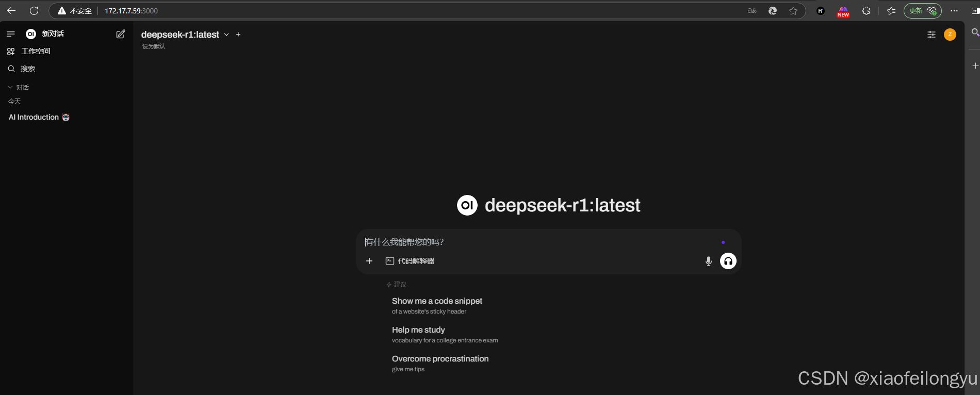Go back with the browser back arrow

coord(11,11)
